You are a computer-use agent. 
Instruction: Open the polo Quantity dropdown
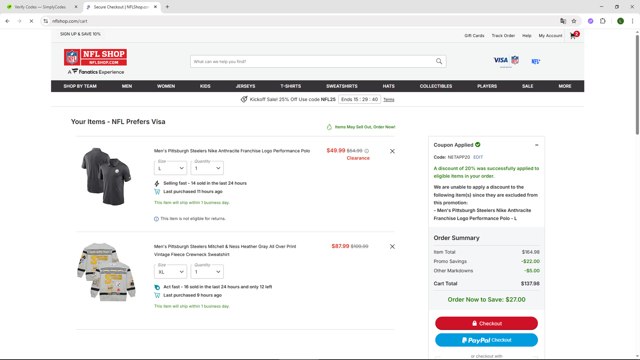point(207,168)
